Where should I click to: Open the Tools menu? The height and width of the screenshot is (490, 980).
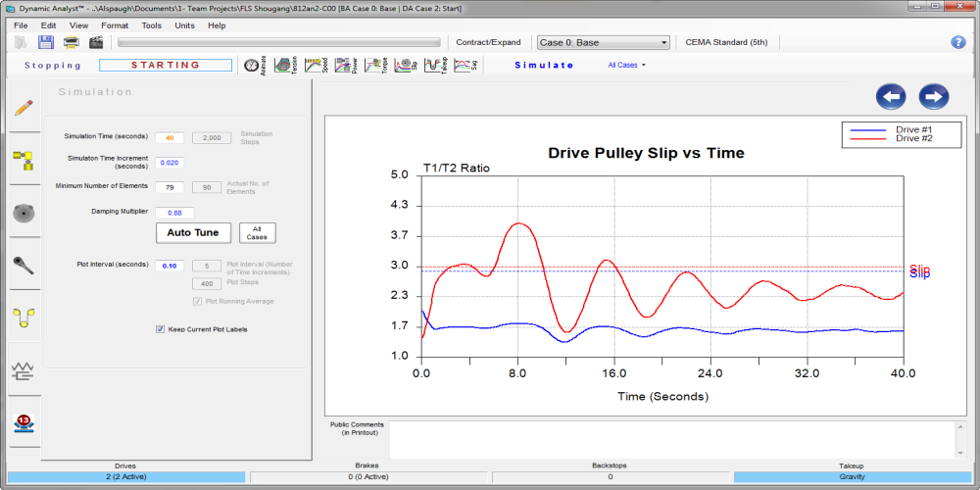[x=151, y=25]
